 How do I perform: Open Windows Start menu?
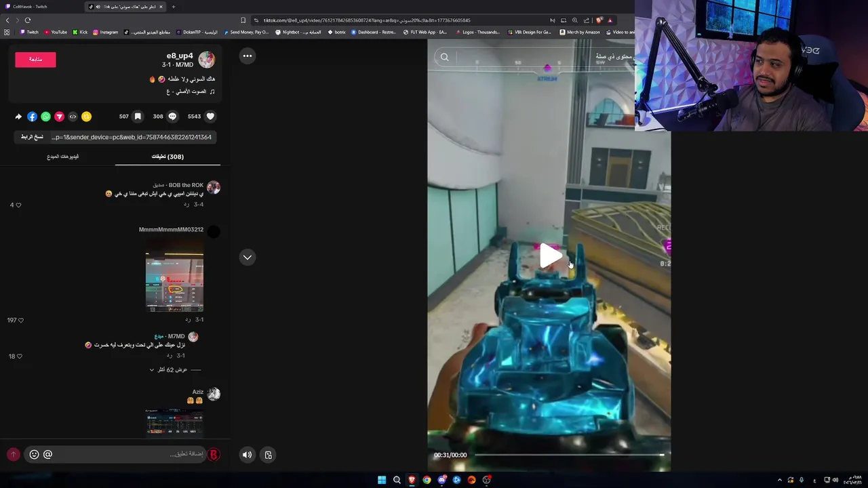[382, 480]
